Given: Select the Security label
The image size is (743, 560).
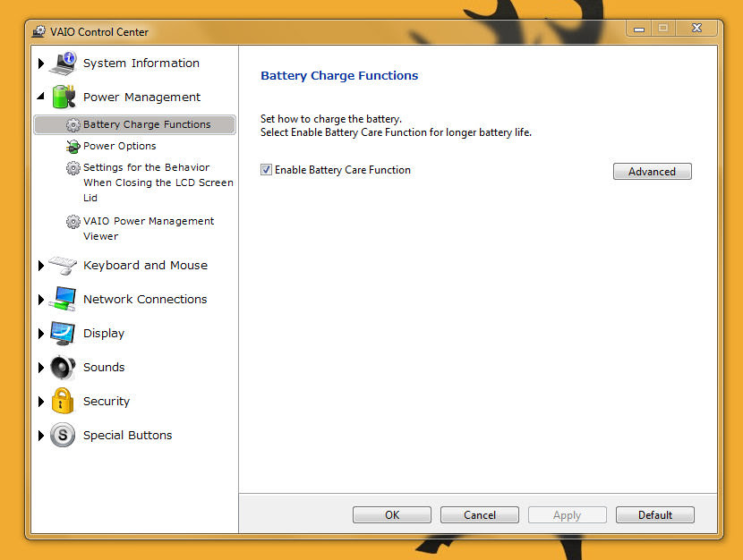Looking at the screenshot, I should tap(107, 402).
